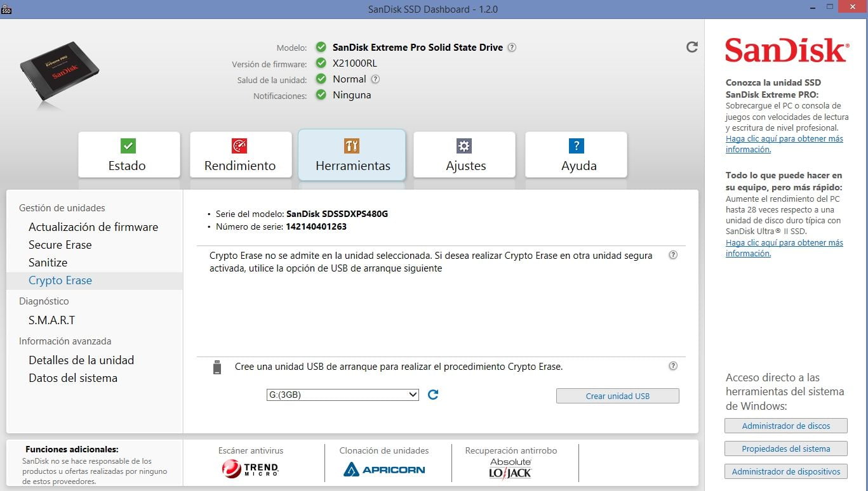Click the help icon beside Normal health status
The height and width of the screenshot is (491, 868).
click(375, 79)
